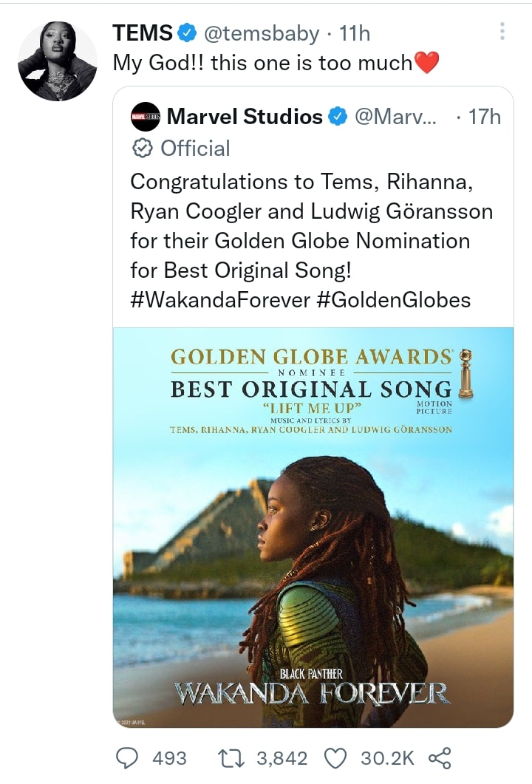Open TEMS profile picture
This screenshot has height=784, width=532.
click(57, 61)
